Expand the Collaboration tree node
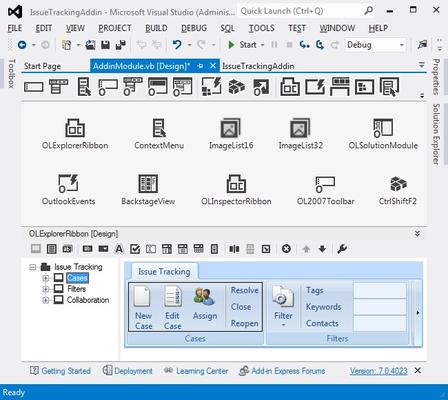Screen dimensions: 448x400 [x=46, y=300]
